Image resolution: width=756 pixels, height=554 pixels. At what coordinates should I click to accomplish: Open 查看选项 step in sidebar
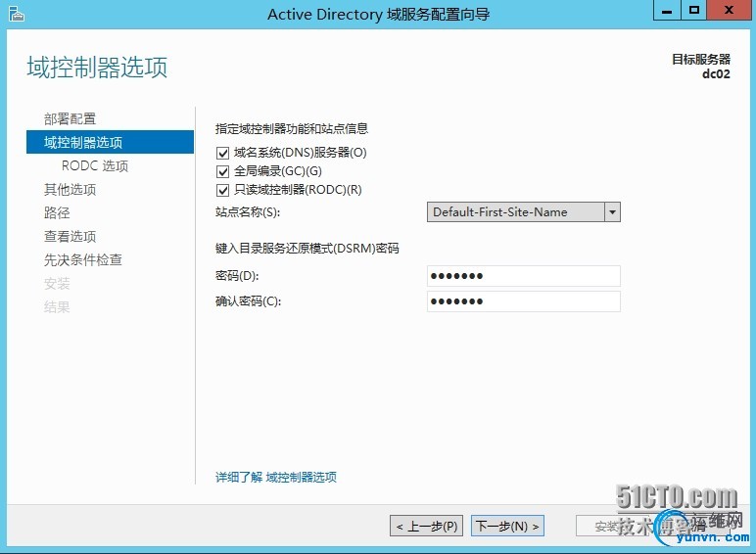[x=70, y=236]
